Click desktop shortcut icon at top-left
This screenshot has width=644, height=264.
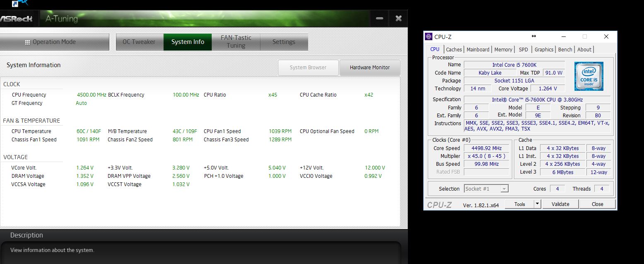(16, 3)
